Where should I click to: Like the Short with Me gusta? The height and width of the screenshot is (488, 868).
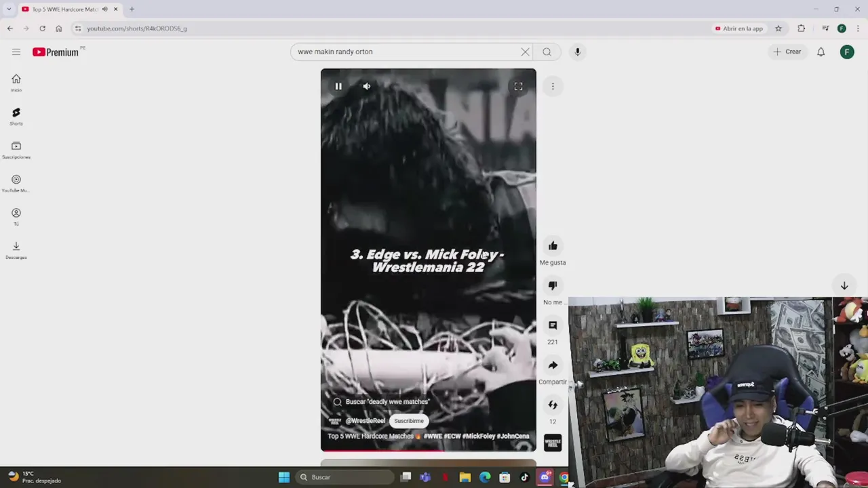[x=553, y=246]
